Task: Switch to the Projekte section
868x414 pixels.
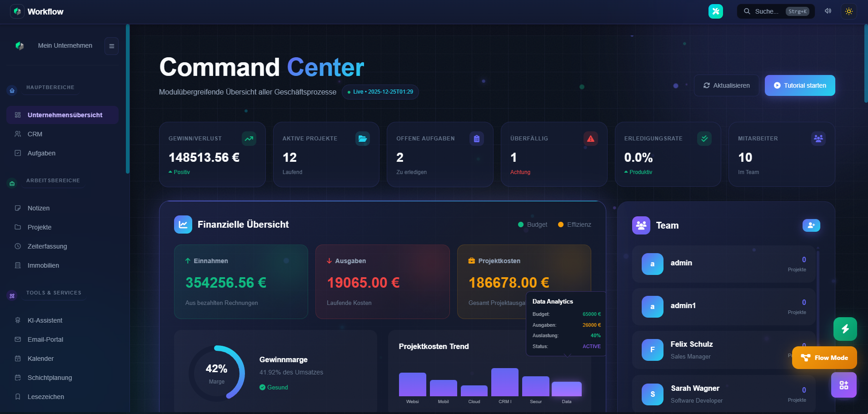Action: [x=40, y=227]
